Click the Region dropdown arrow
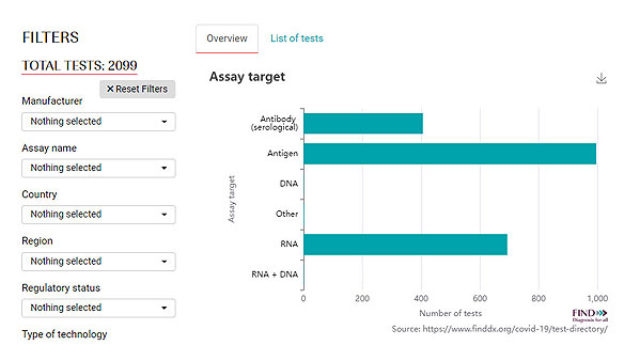 [x=164, y=261]
